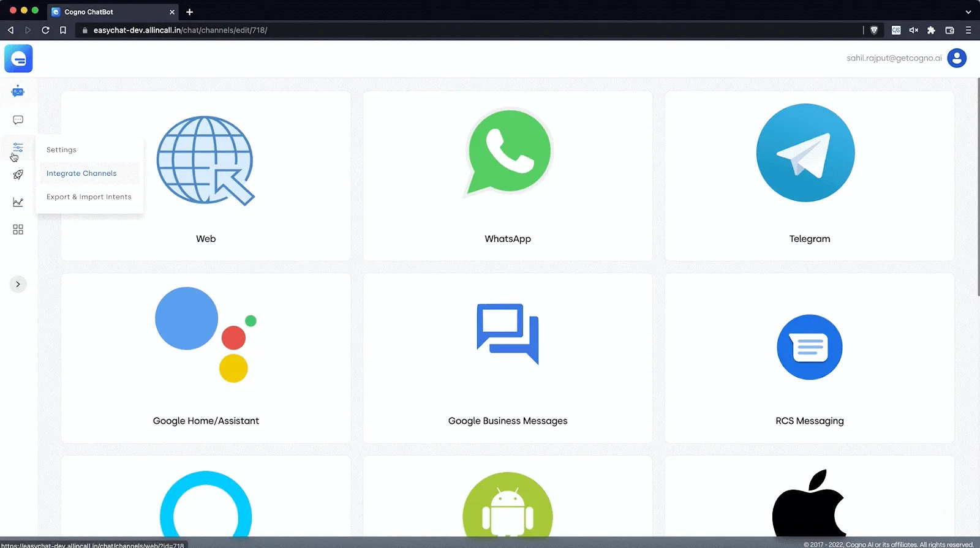Expand the sidebar with chevron arrow
Screen dimensions: 980x548
coord(18,284)
